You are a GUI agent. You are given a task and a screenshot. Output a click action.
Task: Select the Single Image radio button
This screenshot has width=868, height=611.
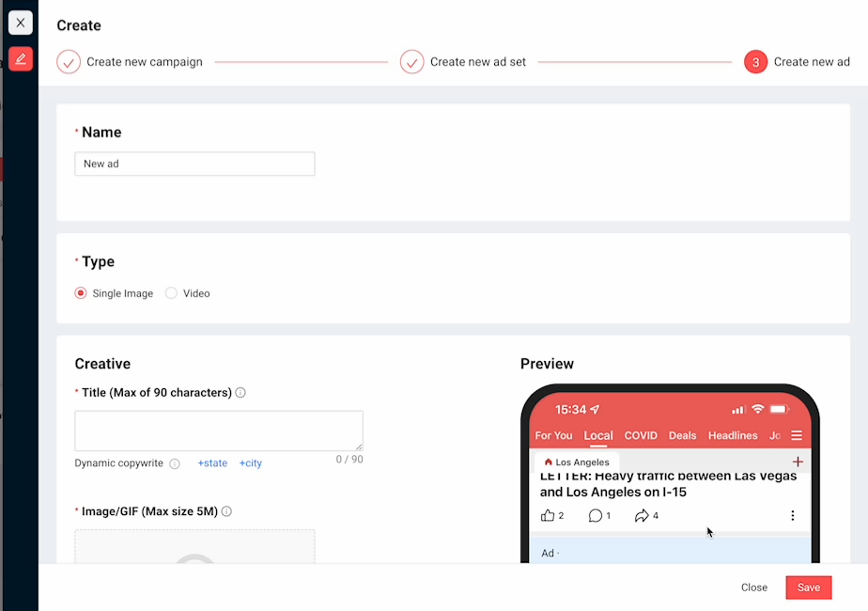tap(81, 293)
